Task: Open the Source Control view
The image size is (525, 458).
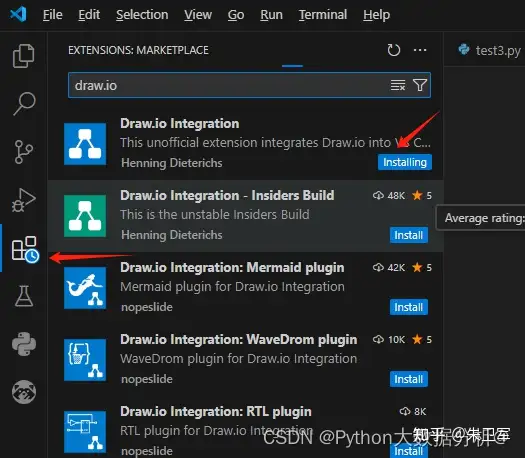Action: 23,152
